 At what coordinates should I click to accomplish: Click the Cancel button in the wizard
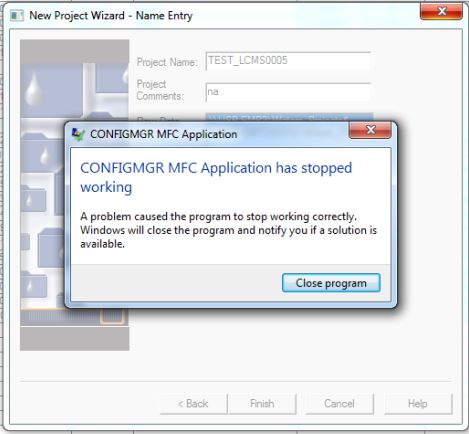pyautogui.click(x=339, y=404)
